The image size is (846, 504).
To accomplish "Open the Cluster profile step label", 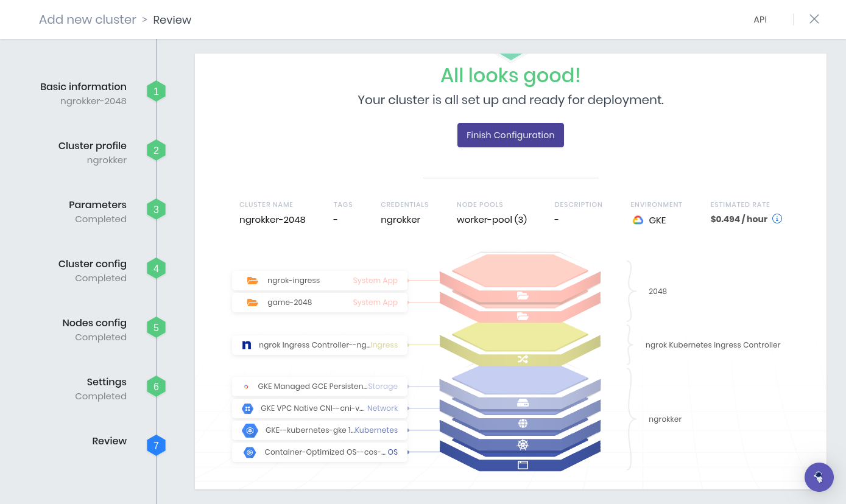I will point(93,145).
